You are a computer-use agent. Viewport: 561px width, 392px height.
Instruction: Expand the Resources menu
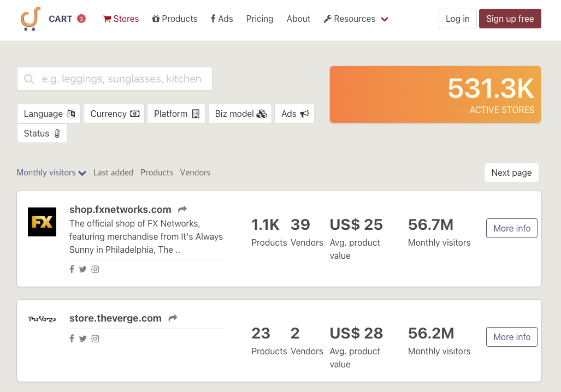356,19
